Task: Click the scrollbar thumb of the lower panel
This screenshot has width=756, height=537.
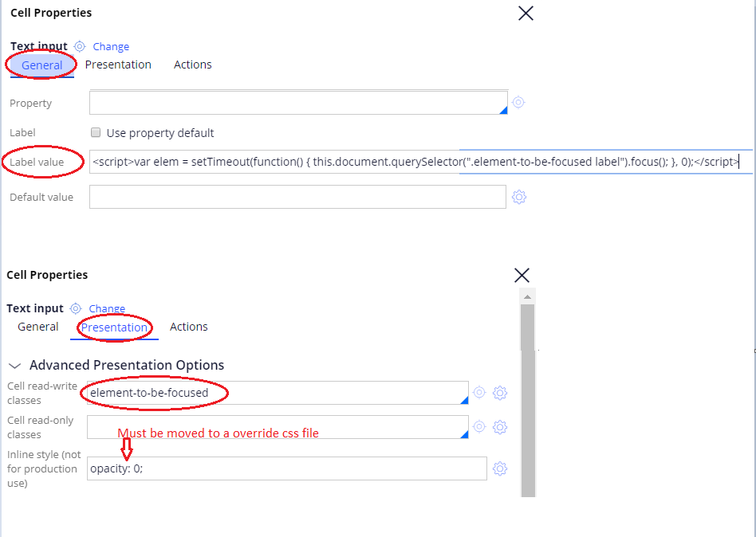Action: [x=527, y=327]
